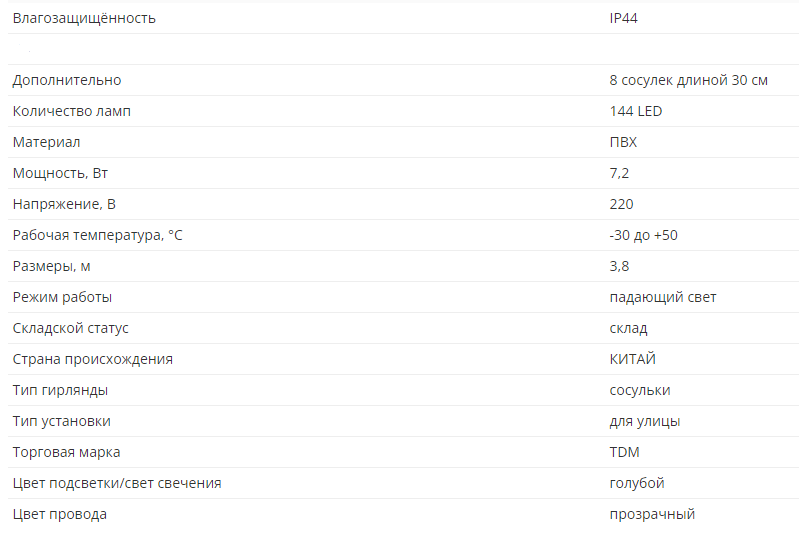Select the 'падающий свет' value
The height and width of the screenshot is (535, 799).
(662, 297)
